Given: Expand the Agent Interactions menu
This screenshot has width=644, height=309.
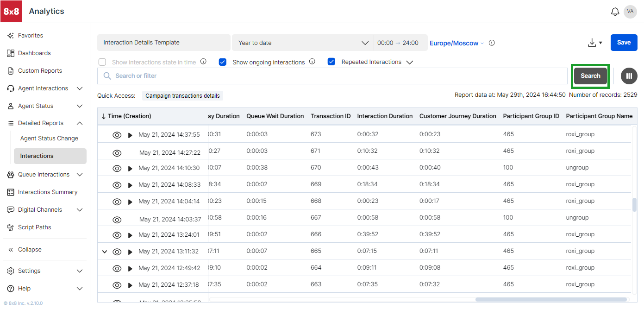Looking at the screenshot, I should click(80, 88).
